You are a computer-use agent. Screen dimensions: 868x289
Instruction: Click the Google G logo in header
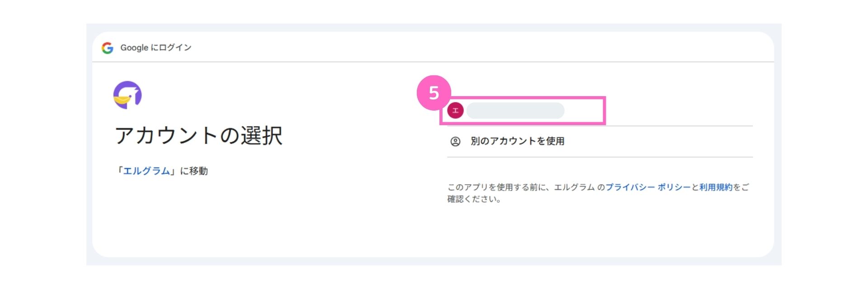click(108, 48)
